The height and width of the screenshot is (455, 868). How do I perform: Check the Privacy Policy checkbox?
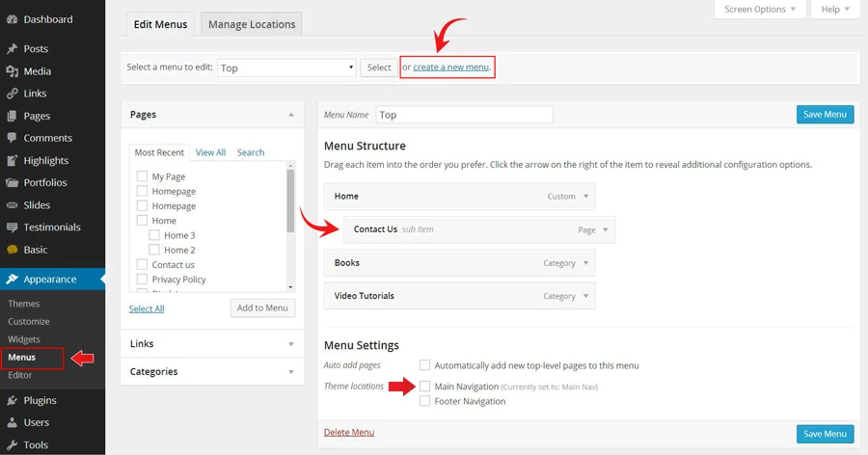click(x=143, y=279)
